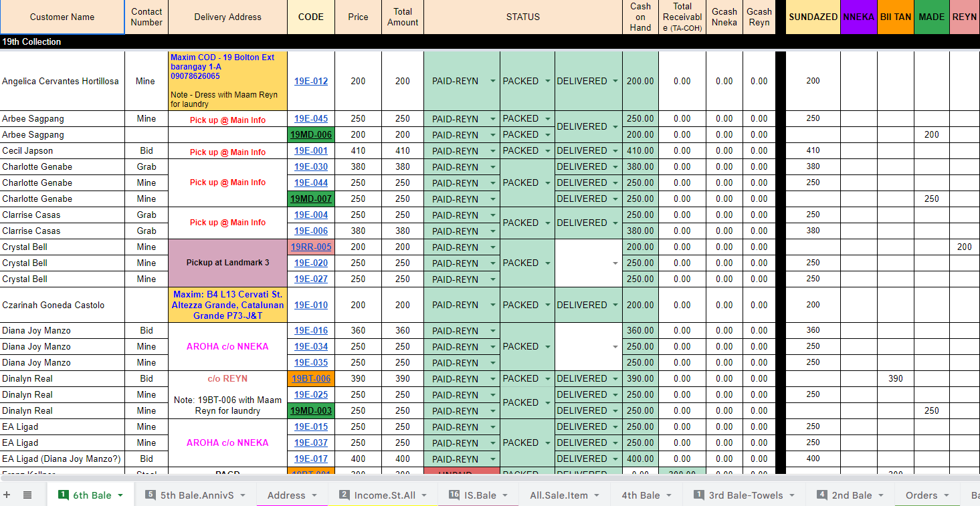Show the 4th Bale tab options arrow

(670, 495)
